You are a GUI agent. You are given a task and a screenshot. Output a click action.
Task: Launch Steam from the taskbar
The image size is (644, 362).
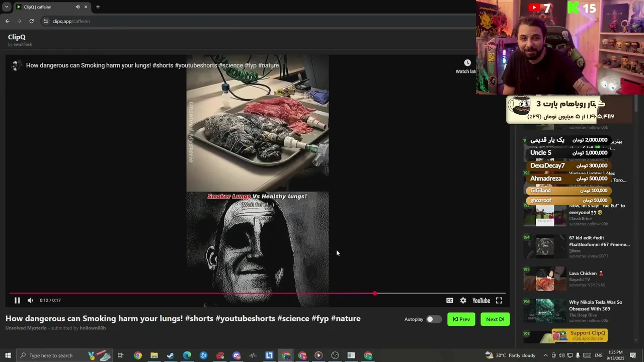171,355
